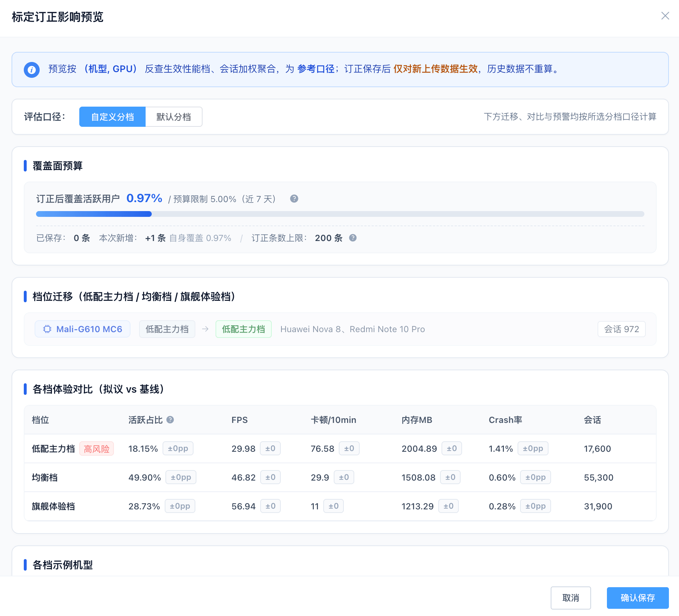679x616 pixels.
Task: Click 0.28% Crash rate value
Action: pos(502,506)
